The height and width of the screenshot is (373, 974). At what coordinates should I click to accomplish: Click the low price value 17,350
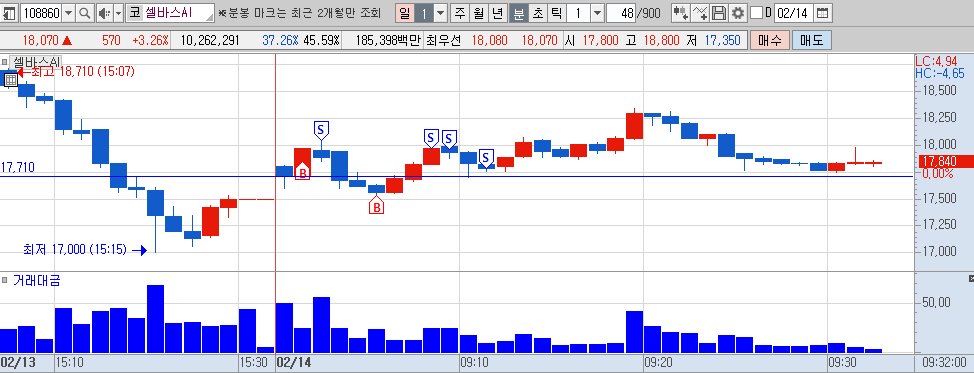coord(722,41)
